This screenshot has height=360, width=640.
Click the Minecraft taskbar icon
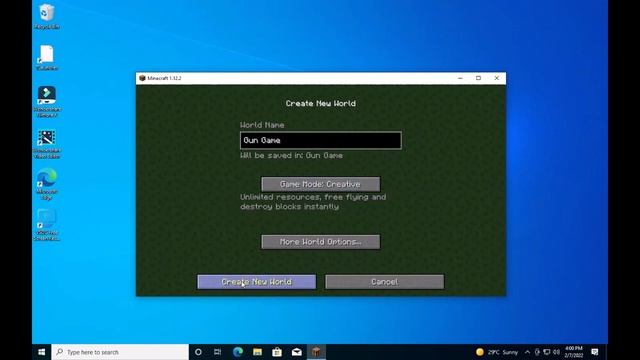[x=316, y=352]
